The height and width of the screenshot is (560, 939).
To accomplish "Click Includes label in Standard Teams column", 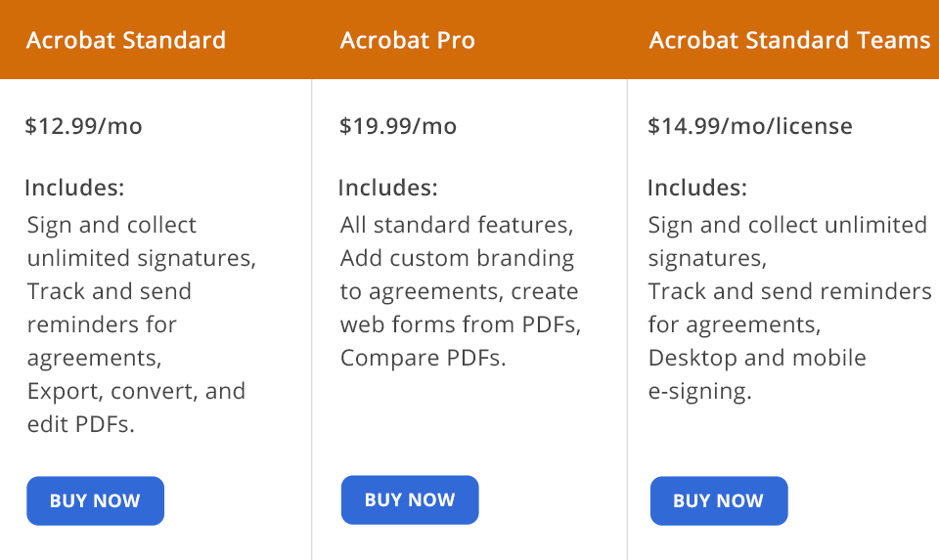I will pyautogui.click(x=697, y=188).
